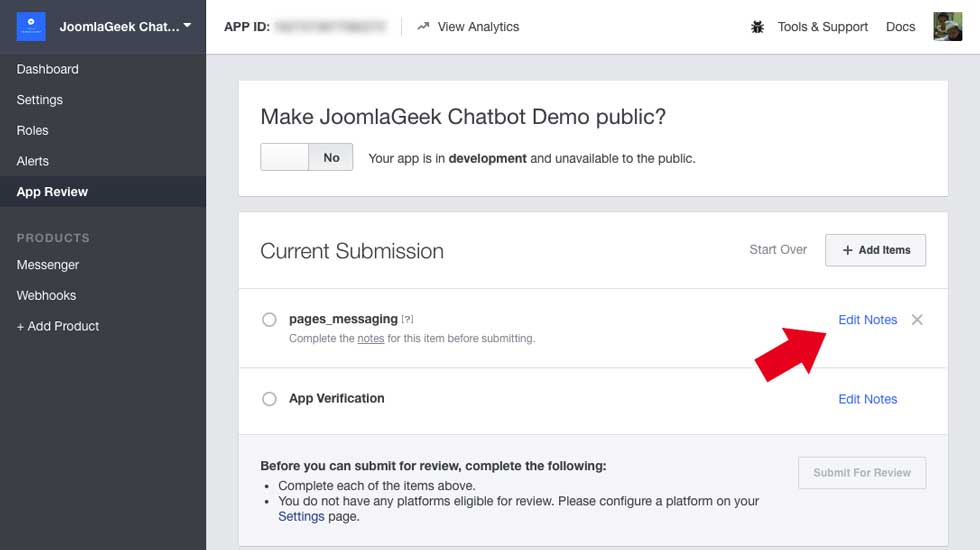Screen dimensions: 980x550
Task: Open the Docs link
Action: (x=900, y=27)
